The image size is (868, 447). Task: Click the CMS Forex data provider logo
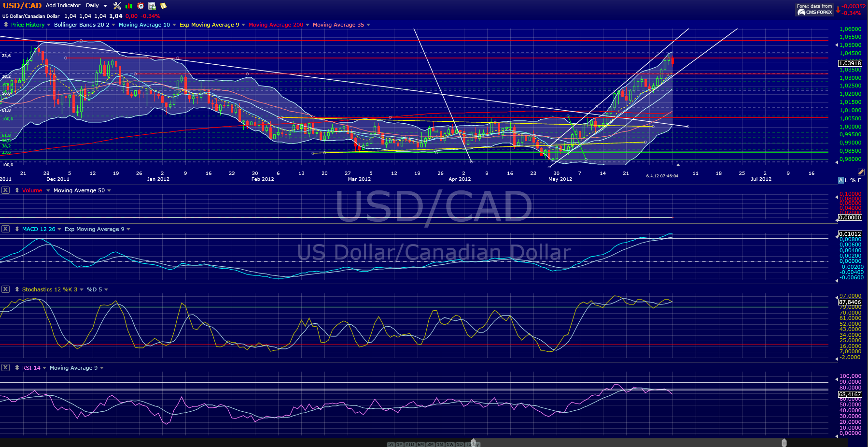815,10
